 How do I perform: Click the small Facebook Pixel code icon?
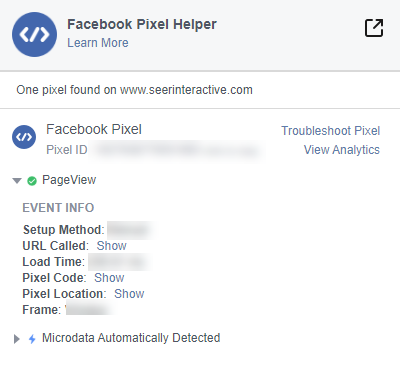coord(24,137)
